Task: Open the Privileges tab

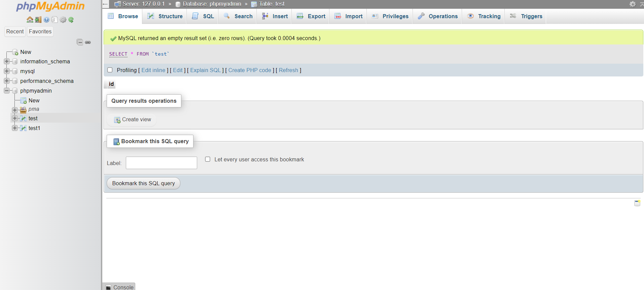Action: click(390, 16)
